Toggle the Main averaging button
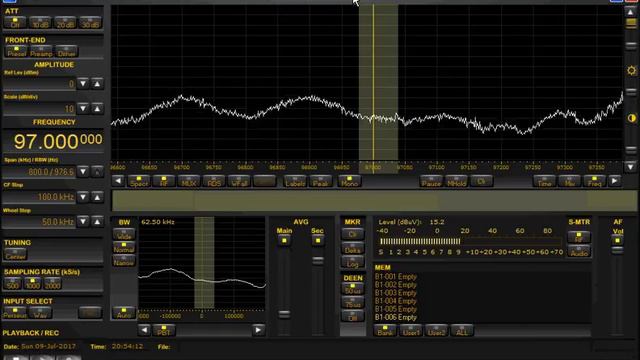This screenshot has height=360, width=640. (284, 240)
